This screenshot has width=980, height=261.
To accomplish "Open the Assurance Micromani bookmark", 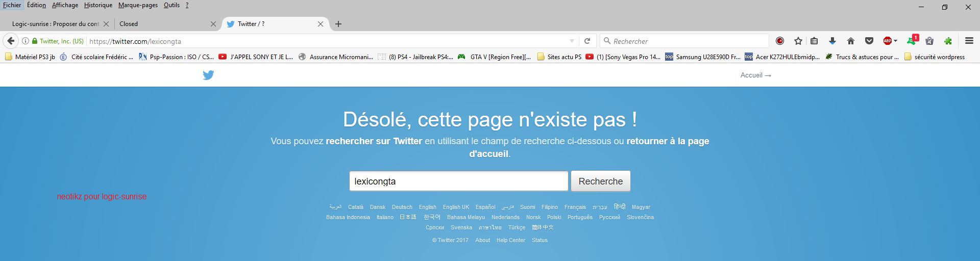I will [336, 57].
